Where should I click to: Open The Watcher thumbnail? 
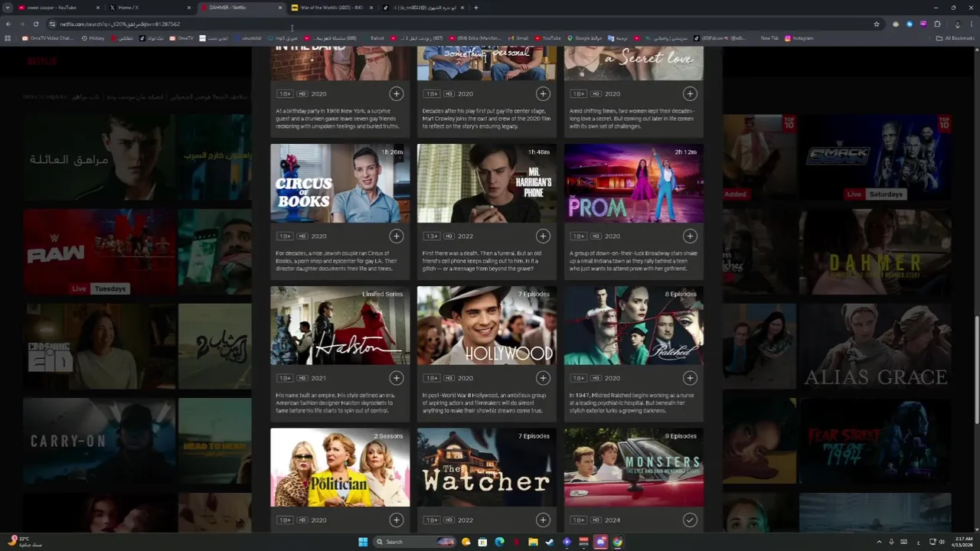487,468
